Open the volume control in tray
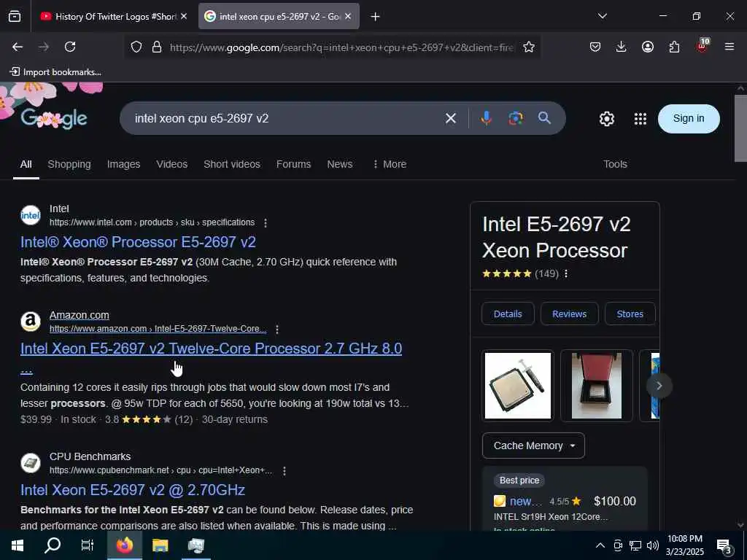 (653, 545)
